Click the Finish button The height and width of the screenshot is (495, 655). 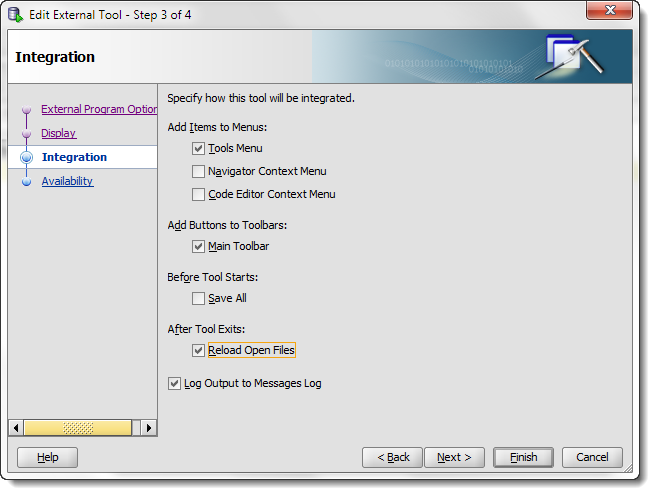[523, 457]
